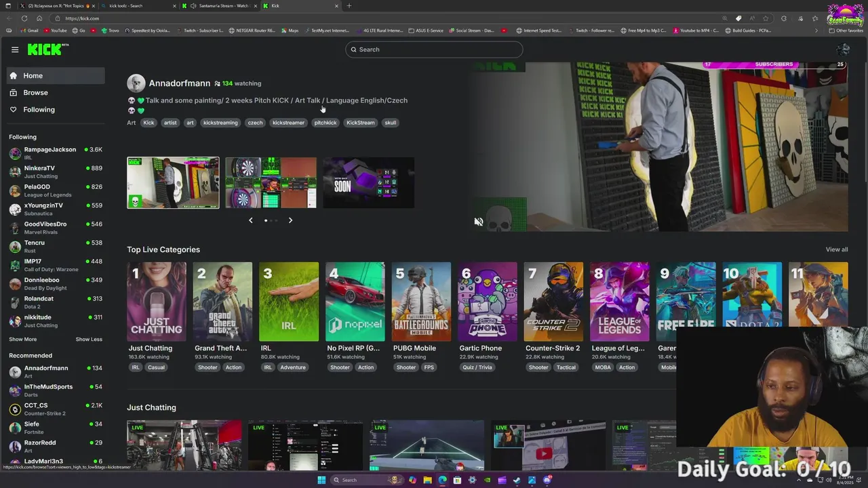Open Counter-Strike 2 category card
Image resolution: width=868 pixels, height=488 pixels.
tap(553, 302)
